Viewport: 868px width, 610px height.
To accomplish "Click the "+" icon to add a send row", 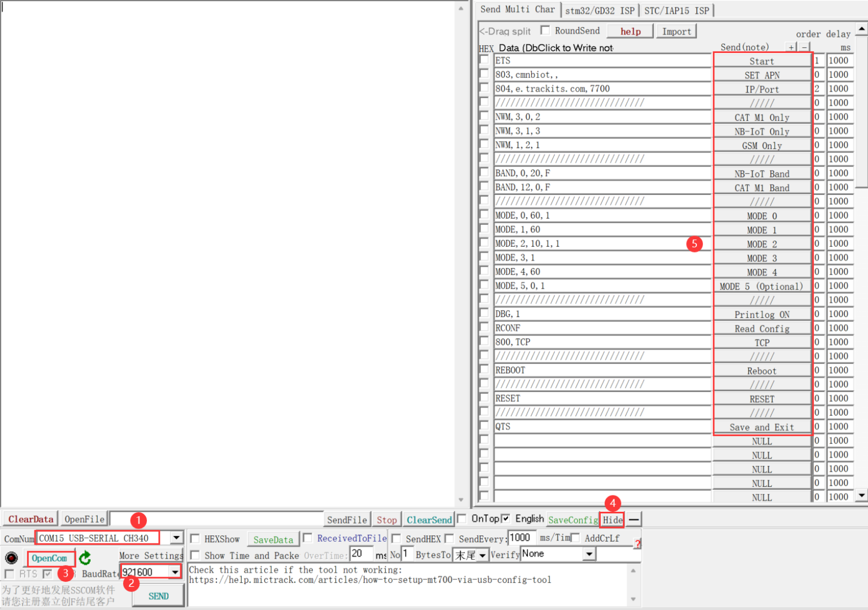I will click(791, 47).
